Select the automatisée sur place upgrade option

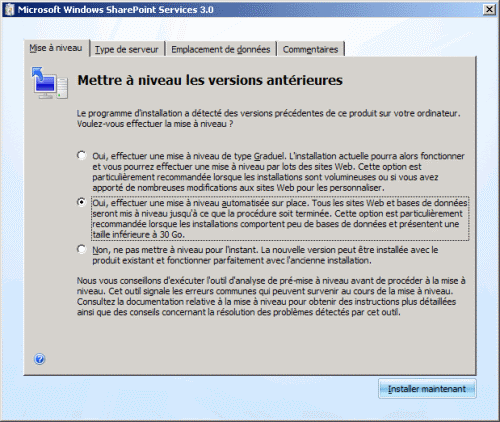pyautogui.click(x=81, y=202)
